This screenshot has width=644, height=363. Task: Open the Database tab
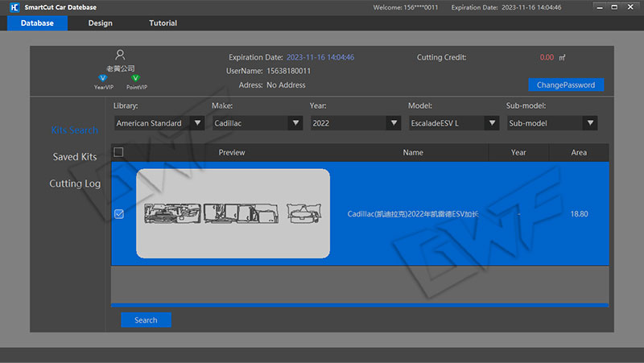click(x=37, y=23)
